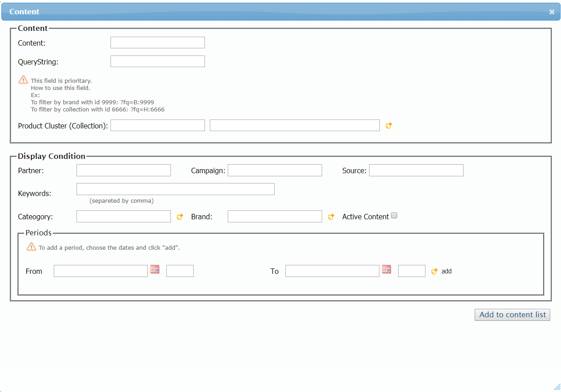Image resolution: width=561 pixels, height=392 pixels.
Task: Enable the Active Content checkbox
Action: point(394,216)
